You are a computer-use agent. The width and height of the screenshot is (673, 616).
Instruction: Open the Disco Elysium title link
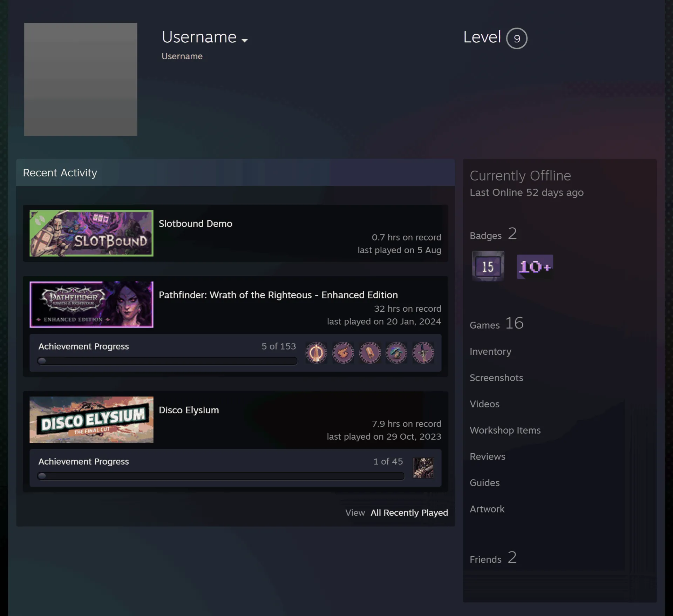pyautogui.click(x=189, y=410)
